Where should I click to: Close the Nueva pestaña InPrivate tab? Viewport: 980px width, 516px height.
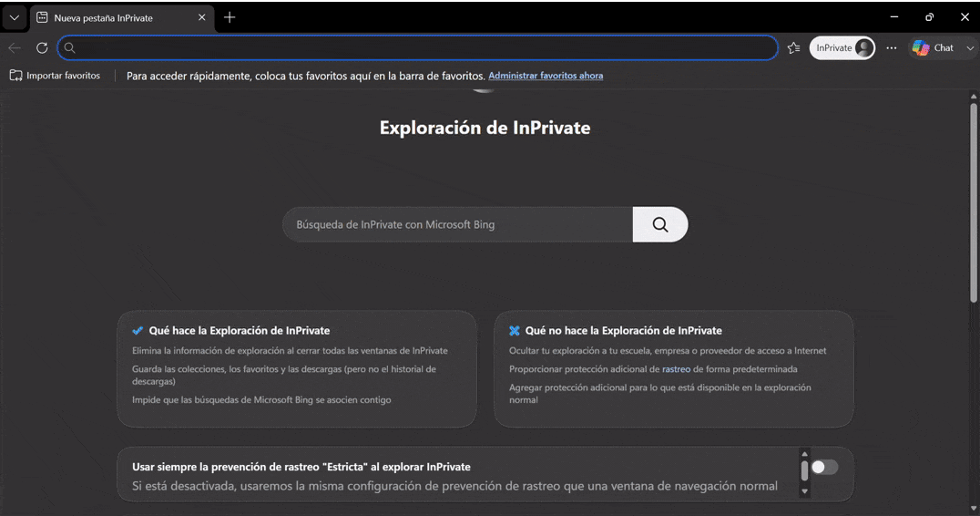[201, 17]
